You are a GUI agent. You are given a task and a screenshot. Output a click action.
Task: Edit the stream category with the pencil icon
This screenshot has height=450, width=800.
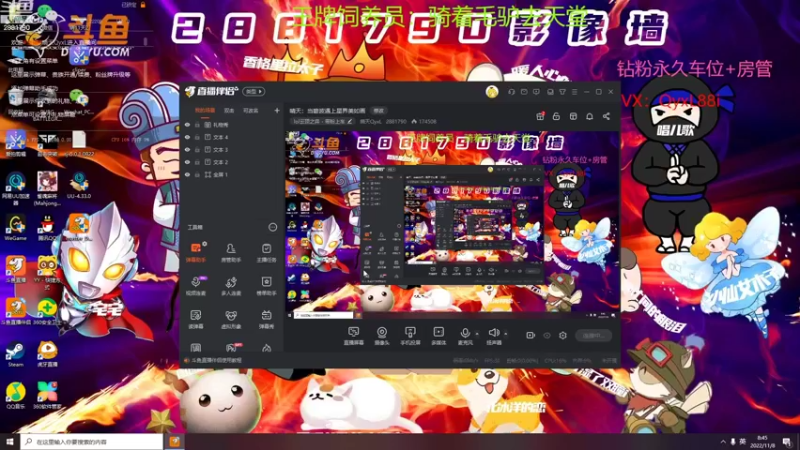coord(349,121)
